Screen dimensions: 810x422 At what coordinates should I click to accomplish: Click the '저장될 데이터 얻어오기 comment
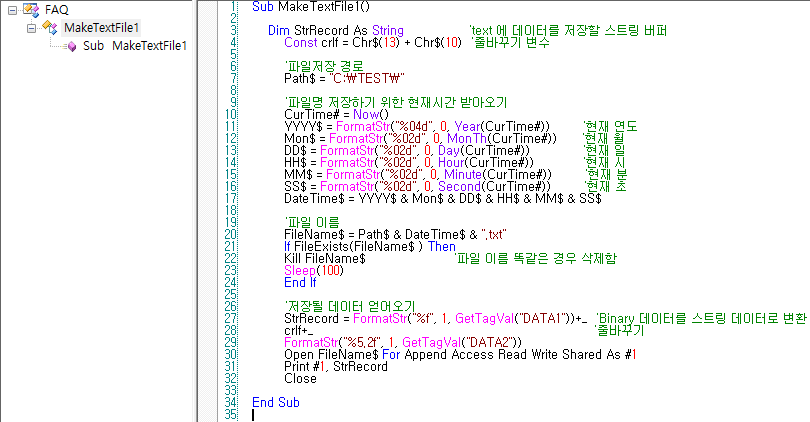350,306
